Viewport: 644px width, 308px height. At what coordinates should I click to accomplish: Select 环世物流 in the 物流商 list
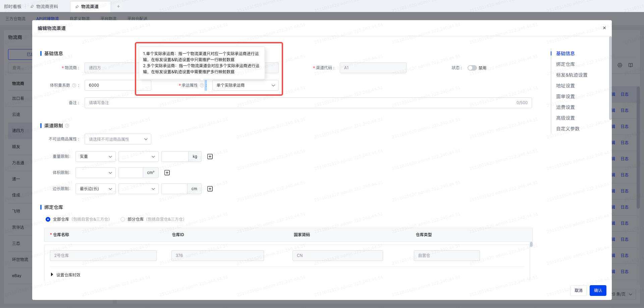20,260
